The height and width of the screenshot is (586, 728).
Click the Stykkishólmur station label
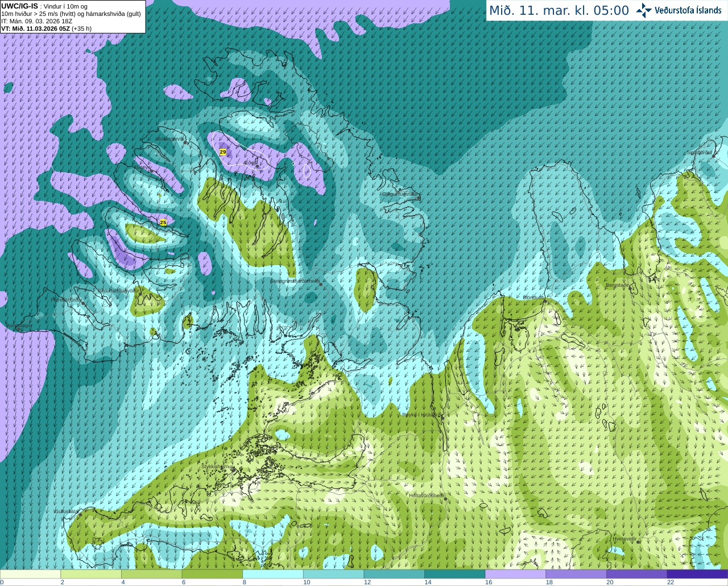pos(218,467)
